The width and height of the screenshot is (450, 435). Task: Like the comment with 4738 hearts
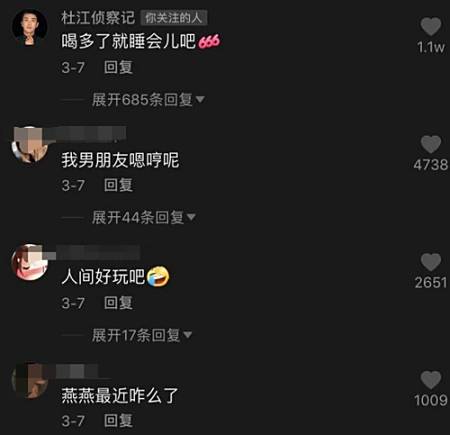pos(431,145)
